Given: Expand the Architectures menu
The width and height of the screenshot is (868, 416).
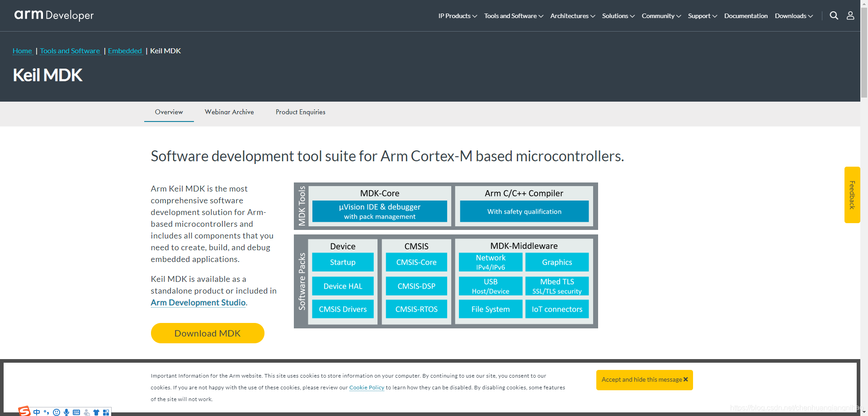Looking at the screenshot, I should tap(572, 16).
